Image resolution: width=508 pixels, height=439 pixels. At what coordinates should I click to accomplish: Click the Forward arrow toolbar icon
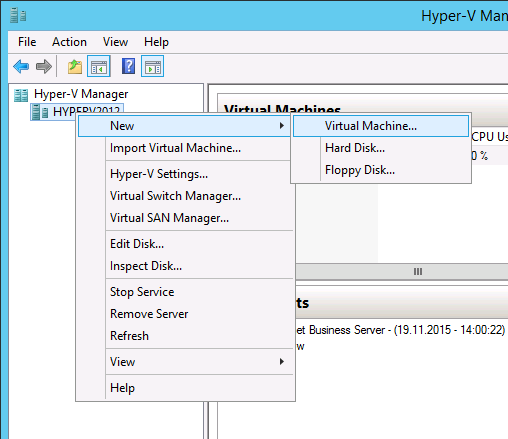(x=44, y=66)
